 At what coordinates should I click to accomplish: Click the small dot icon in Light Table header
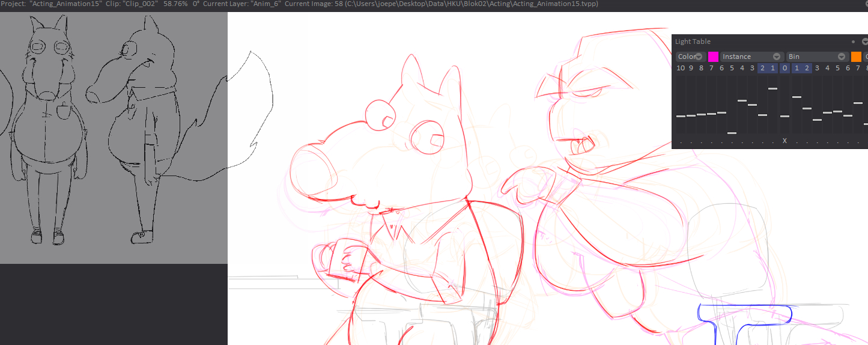[853, 41]
